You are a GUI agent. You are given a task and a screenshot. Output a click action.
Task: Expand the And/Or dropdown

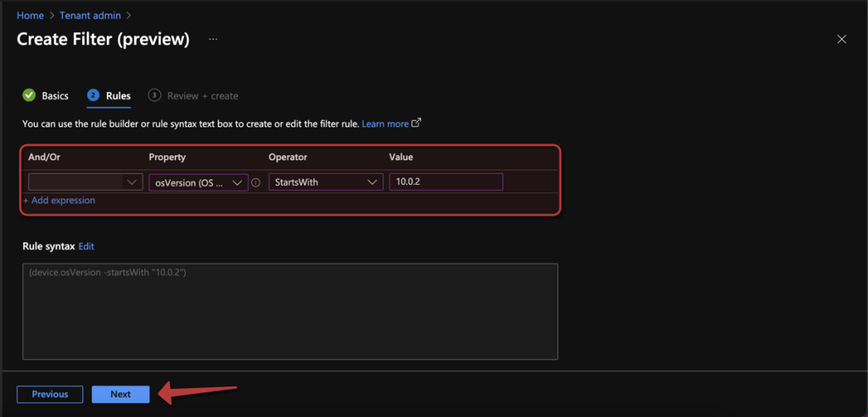[x=85, y=182]
